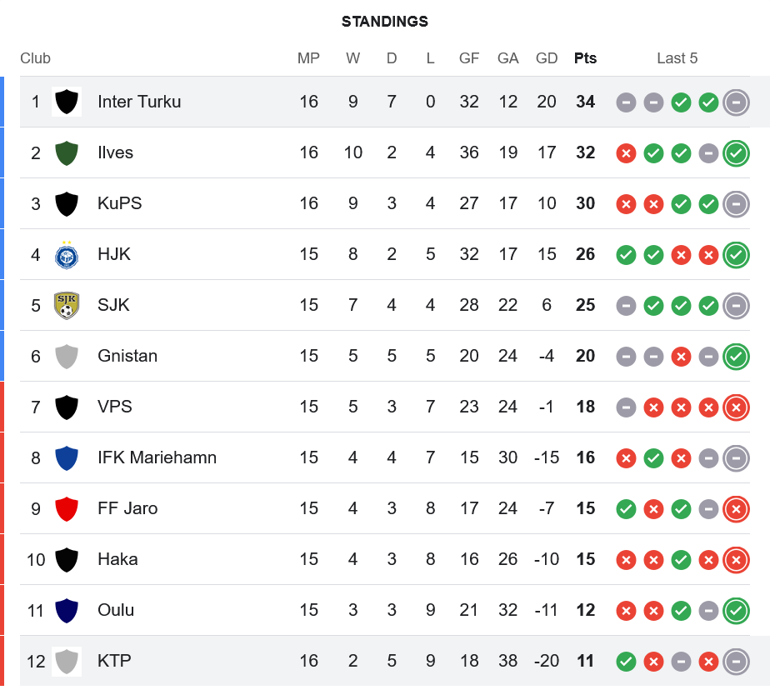Click Inter Turku's latest draw icon

(x=736, y=102)
